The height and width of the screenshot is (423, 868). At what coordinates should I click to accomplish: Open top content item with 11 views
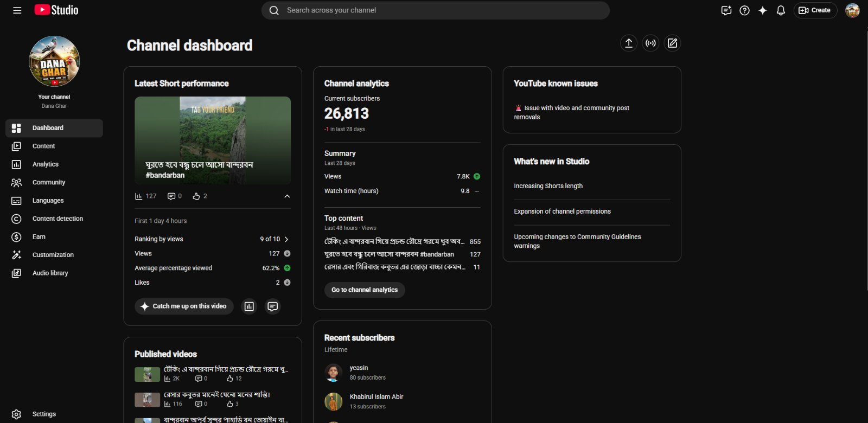click(x=403, y=267)
